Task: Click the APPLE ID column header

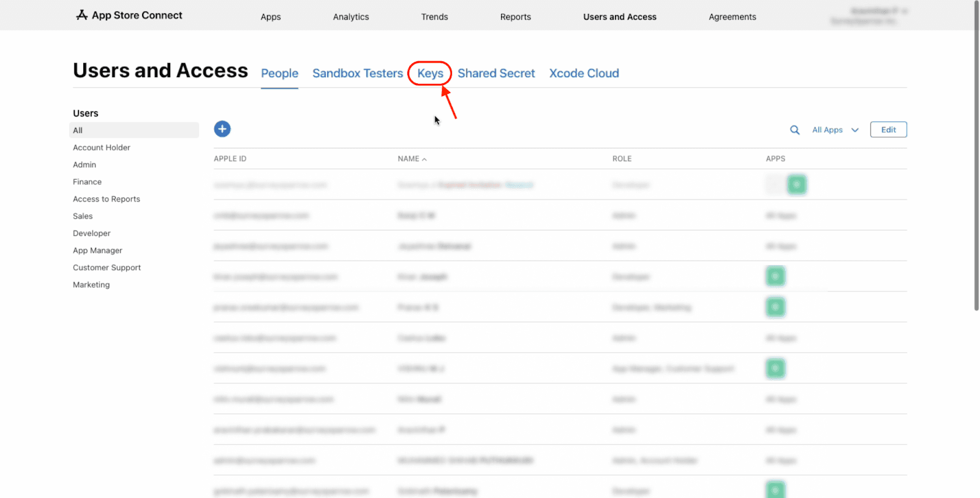Action: pyautogui.click(x=230, y=159)
